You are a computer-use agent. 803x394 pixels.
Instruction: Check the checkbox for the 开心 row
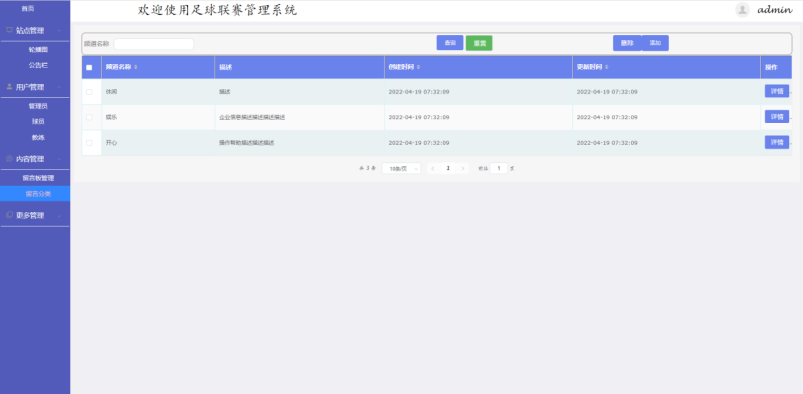pos(89,143)
